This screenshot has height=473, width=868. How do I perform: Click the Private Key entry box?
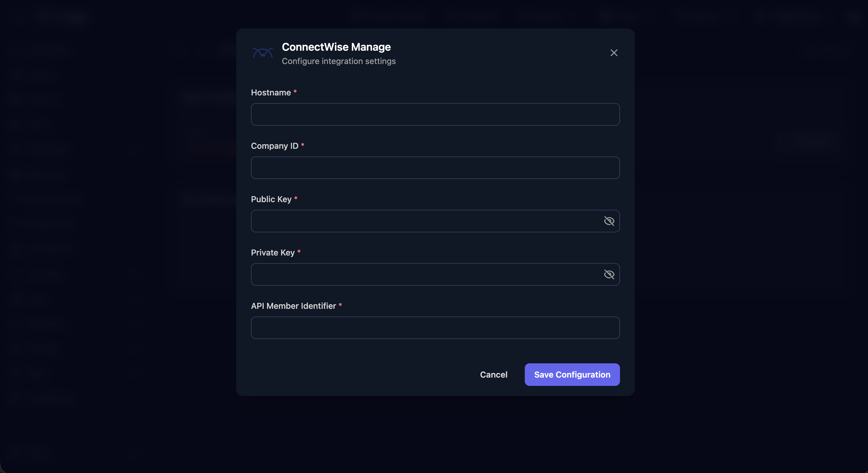point(421,274)
